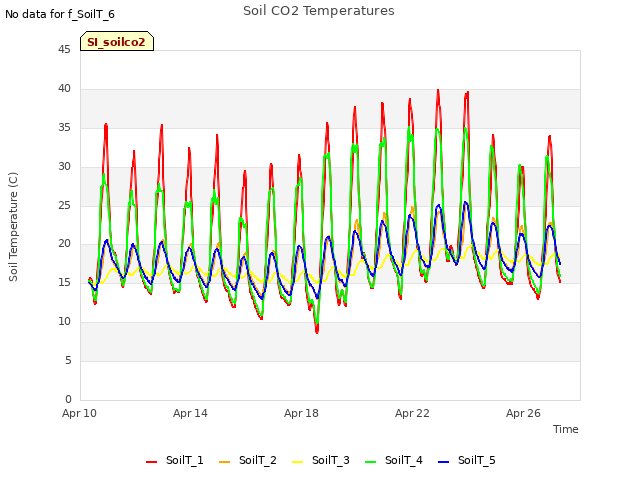This screenshot has height=480, width=640.
Task: Click the Apr 22 x-axis tick label
Action: click(x=412, y=413)
